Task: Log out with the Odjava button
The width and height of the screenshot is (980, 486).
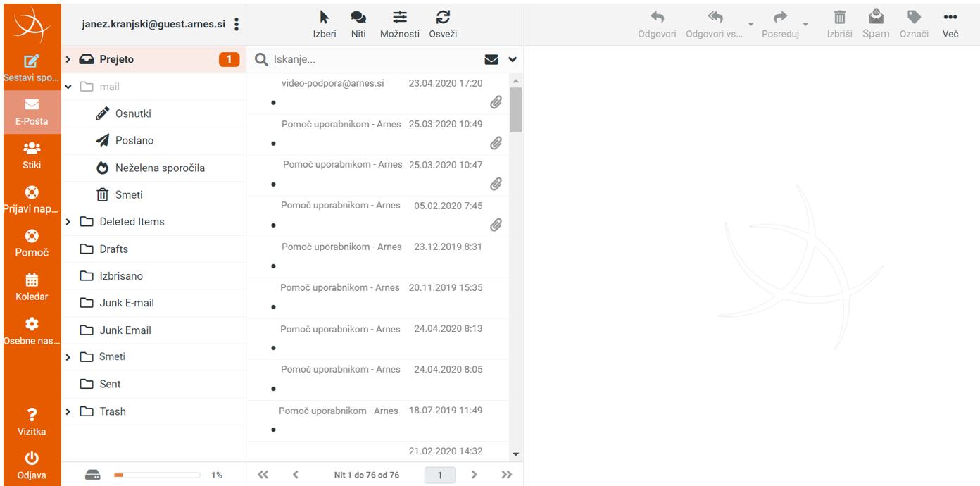Action: coord(31,465)
